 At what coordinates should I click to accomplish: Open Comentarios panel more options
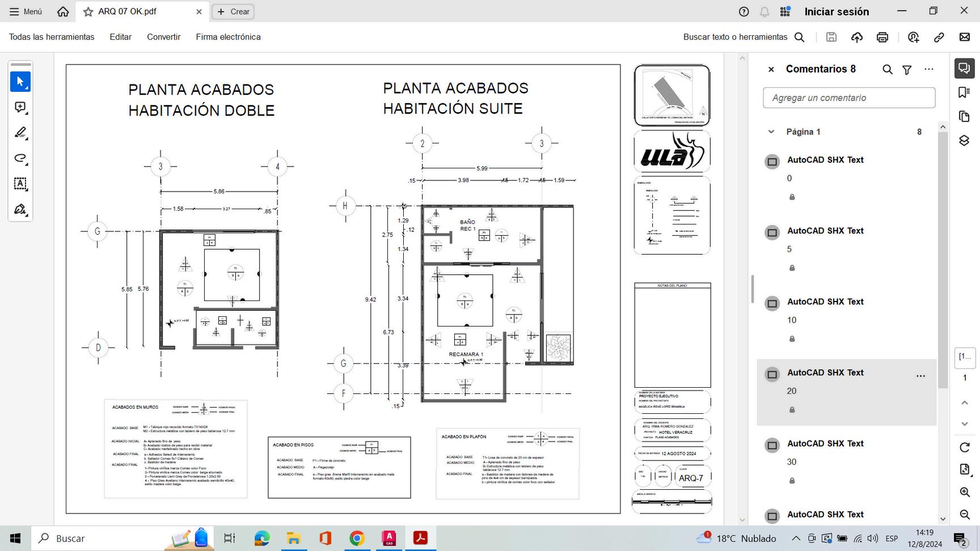tap(928, 69)
